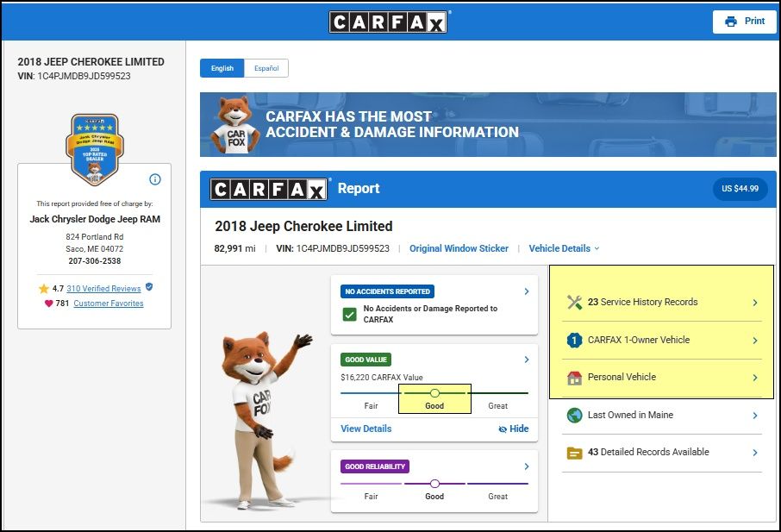The width and height of the screenshot is (781, 532).
Task: Click the Personal Vehicle house icon
Action: pos(574,378)
